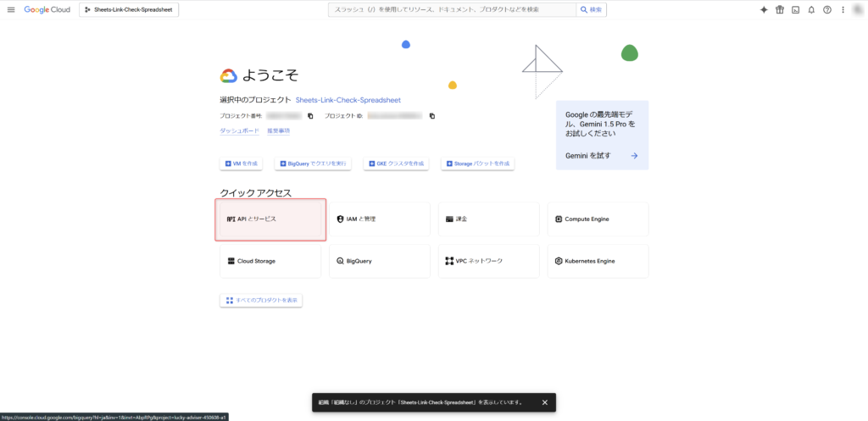Click the VM を作成 button
Viewport: 868px width, 421px height.
click(242, 163)
